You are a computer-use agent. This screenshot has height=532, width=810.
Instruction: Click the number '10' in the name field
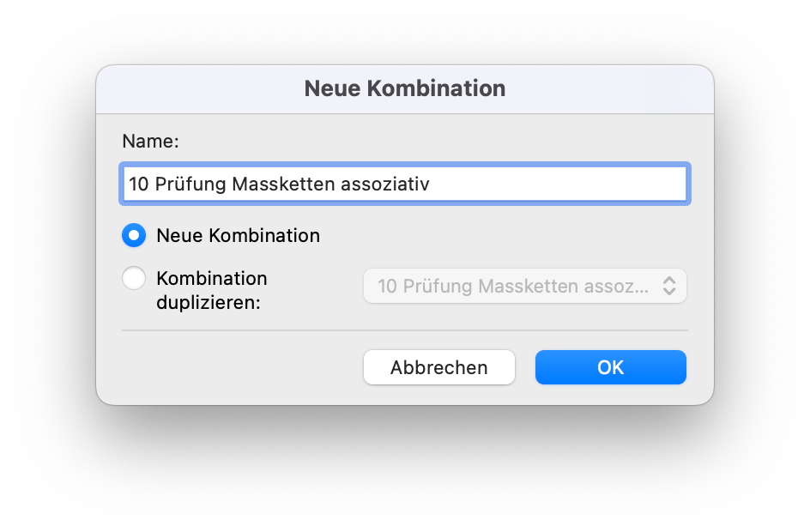tap(138, 184)
